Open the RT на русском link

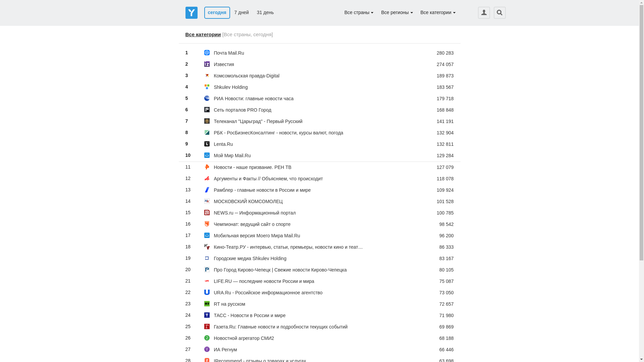tap(229, 304)
